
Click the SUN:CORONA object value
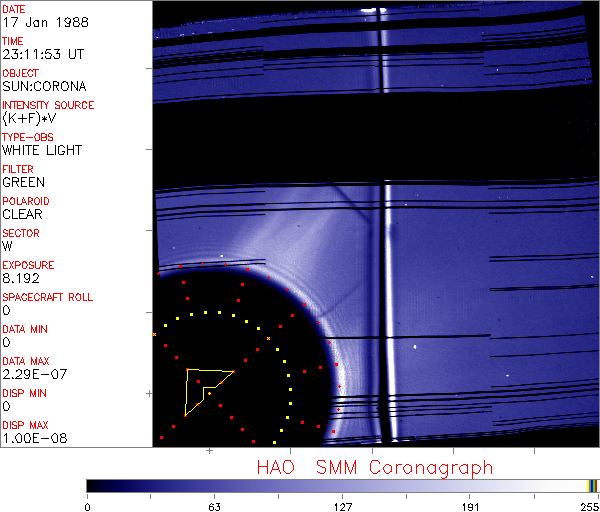click(x=37, y=86)
